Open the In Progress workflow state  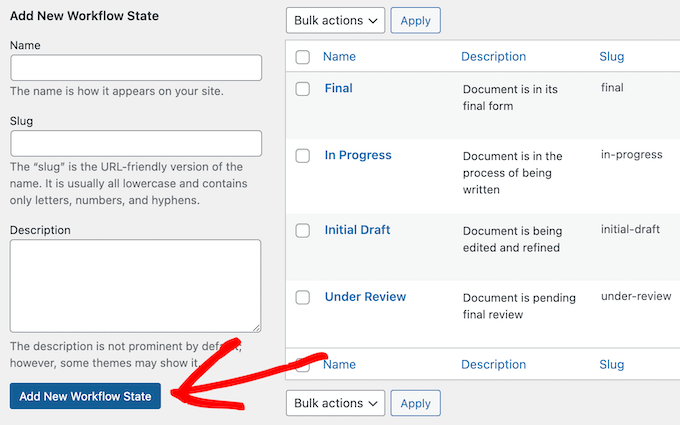pos(358,155)
